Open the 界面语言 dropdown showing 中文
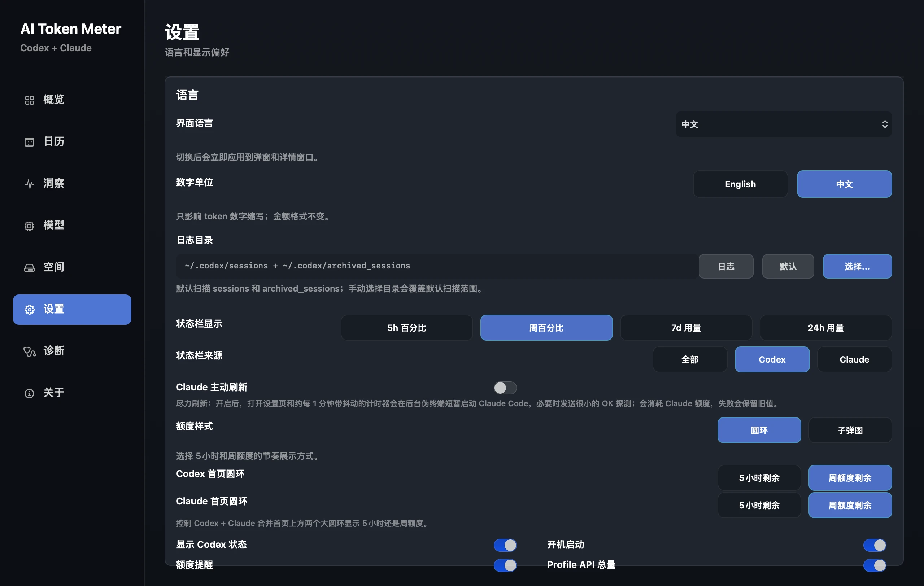Image resolution: width=924 pixels, height=586 pixels. tap(783, 124)
